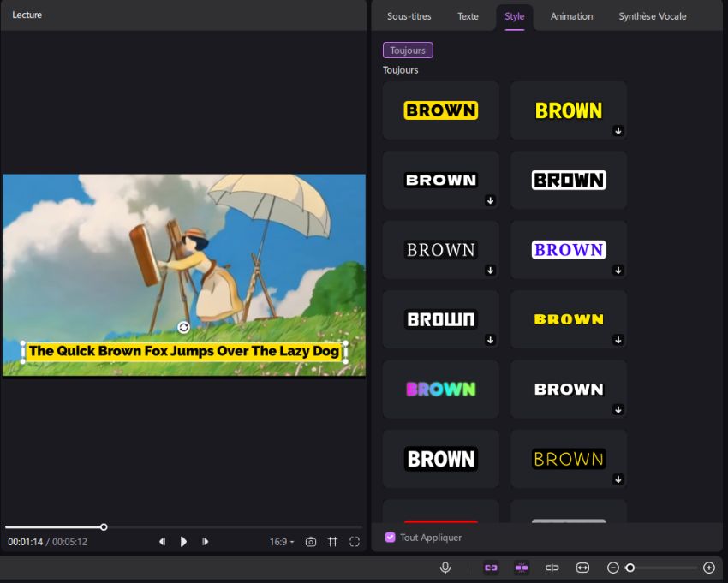This screenshot has height=583, width=728.
Task: Click the rotate handle above the subtitle
Action: click(x=183, y=327)
